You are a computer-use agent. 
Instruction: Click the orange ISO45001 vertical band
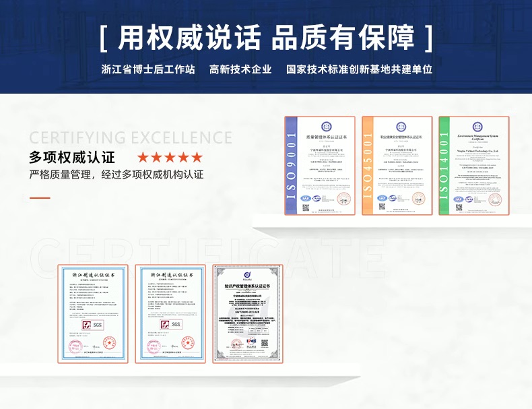[368, 166]
